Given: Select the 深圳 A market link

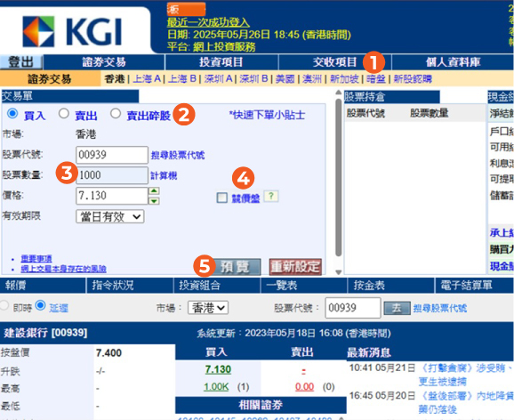Looking at the screenshot, I should click(219, 78).
